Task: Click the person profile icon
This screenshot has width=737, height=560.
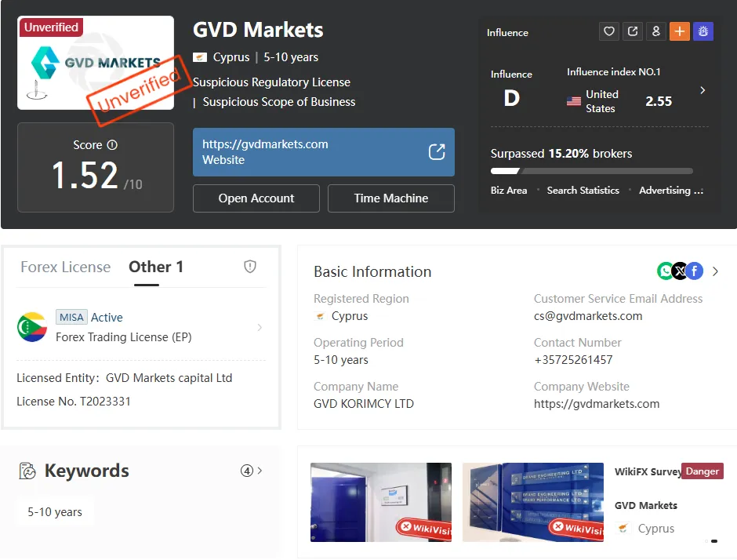Action: [656, 31]
